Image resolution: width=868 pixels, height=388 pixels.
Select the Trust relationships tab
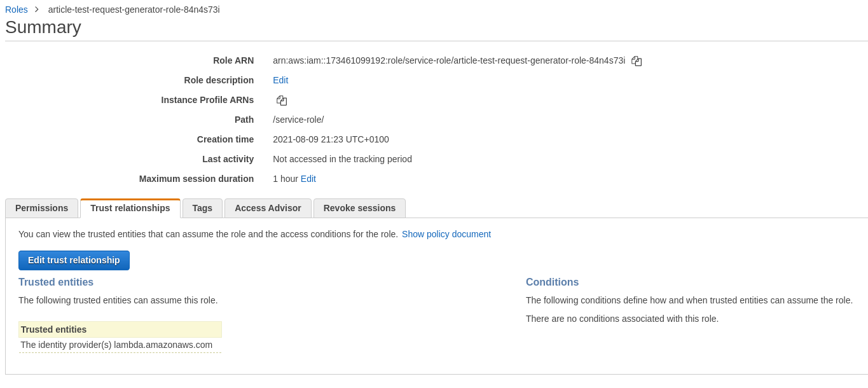click(130, 208)
